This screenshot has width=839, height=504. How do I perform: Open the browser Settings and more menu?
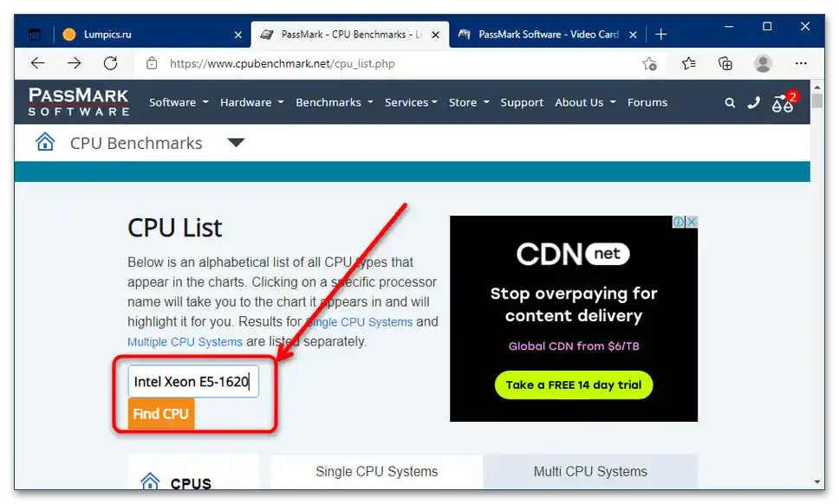(x=801, y=63)
